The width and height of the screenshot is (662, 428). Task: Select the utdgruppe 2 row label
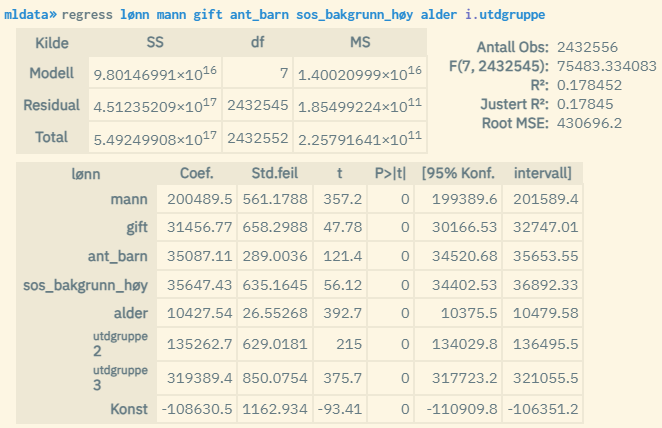click(120, 345)
